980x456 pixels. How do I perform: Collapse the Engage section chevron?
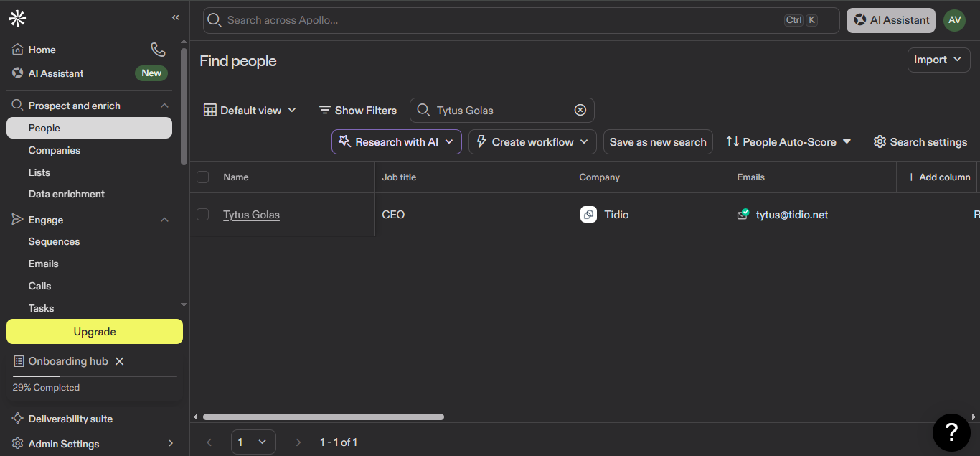164,220
